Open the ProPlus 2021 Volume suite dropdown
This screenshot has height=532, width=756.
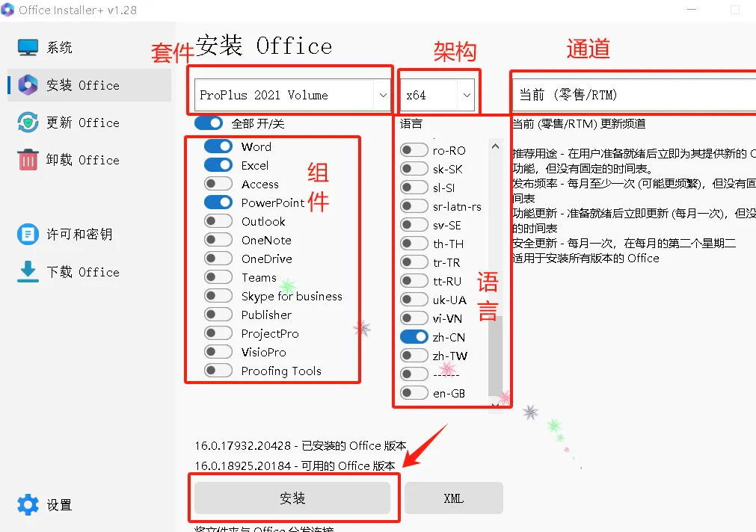point(292,95)
